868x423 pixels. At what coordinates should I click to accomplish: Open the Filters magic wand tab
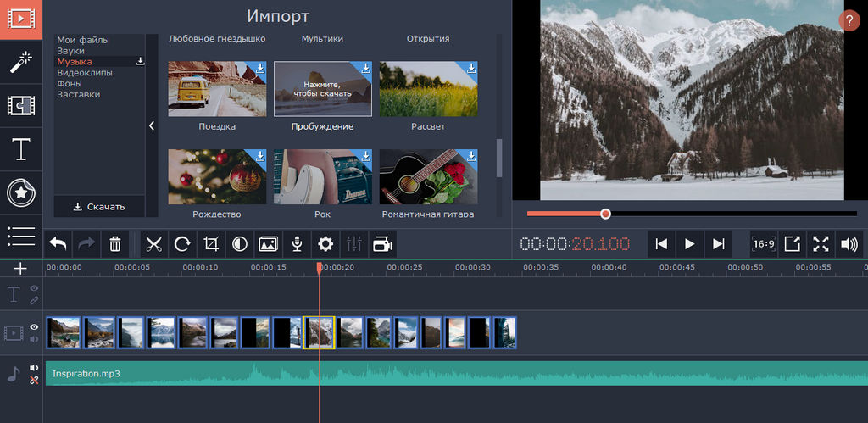pos(20,62)
